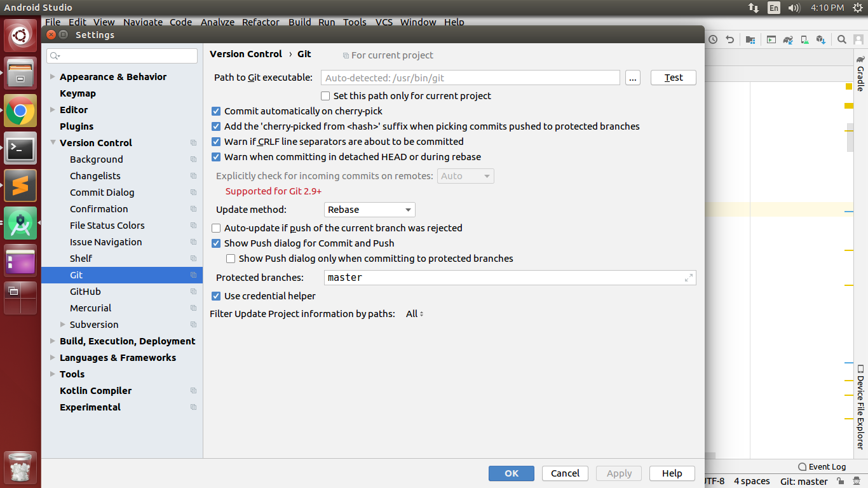
Task: Expand the Subversion subsection
Action: (63, 325)
